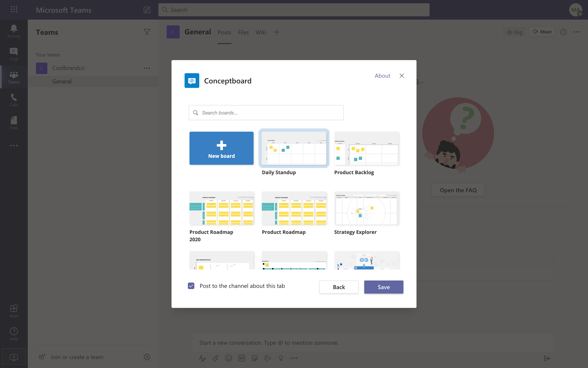The image size is (588, 368).
Task: Select the Product Roadmap 2020 board thumbnail
Action: [221, 208]
